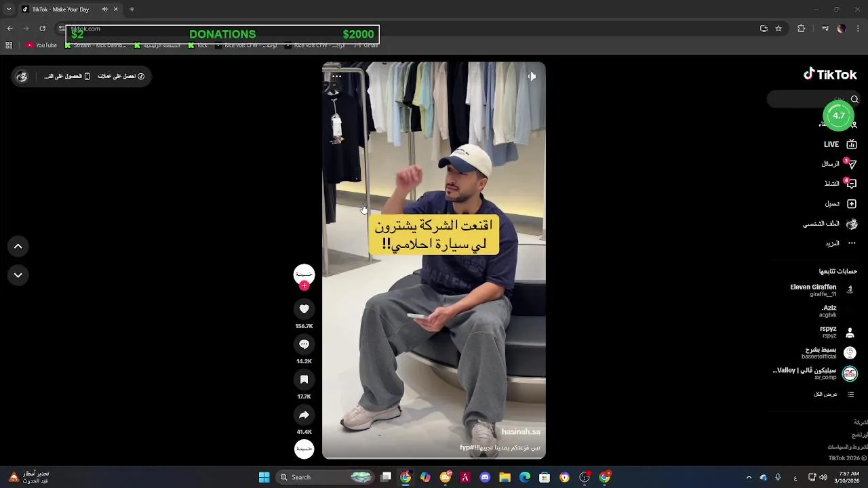Open the Windows Start menu
868x488 pixels.
[x=264, y=477]
